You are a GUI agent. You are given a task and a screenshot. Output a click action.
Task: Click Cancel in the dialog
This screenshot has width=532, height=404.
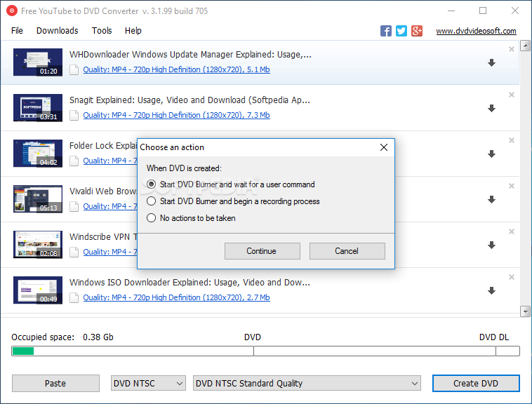[x=347, y=251]
